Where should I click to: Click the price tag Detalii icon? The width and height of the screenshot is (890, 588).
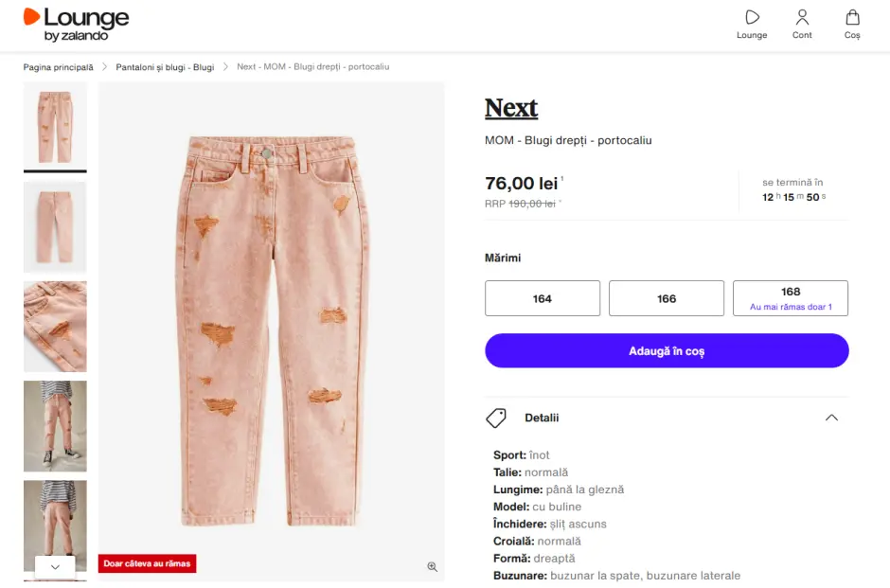[x=496, y=418]
